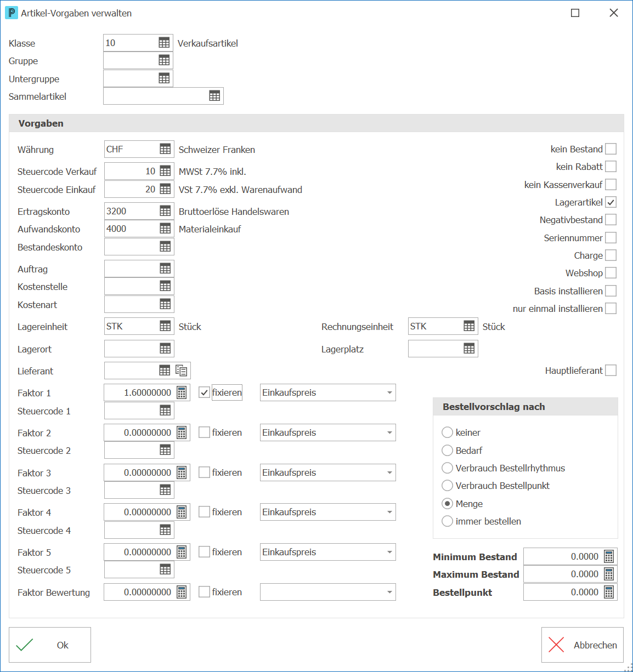Enable the Webshop checkbox
This screenshot has width=633, height=672.
pyautogui.click(x=611, y=273)
